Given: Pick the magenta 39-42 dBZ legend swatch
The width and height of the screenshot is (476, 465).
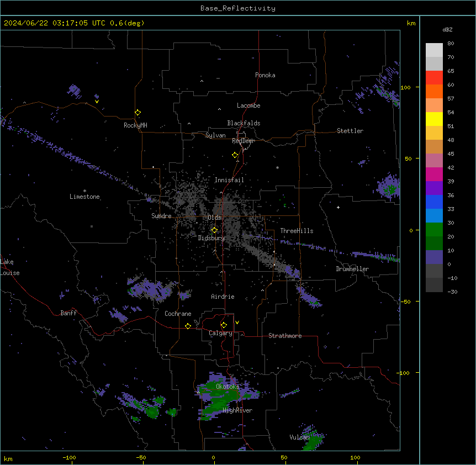Looking at the screenshot, I should [434, 174].
